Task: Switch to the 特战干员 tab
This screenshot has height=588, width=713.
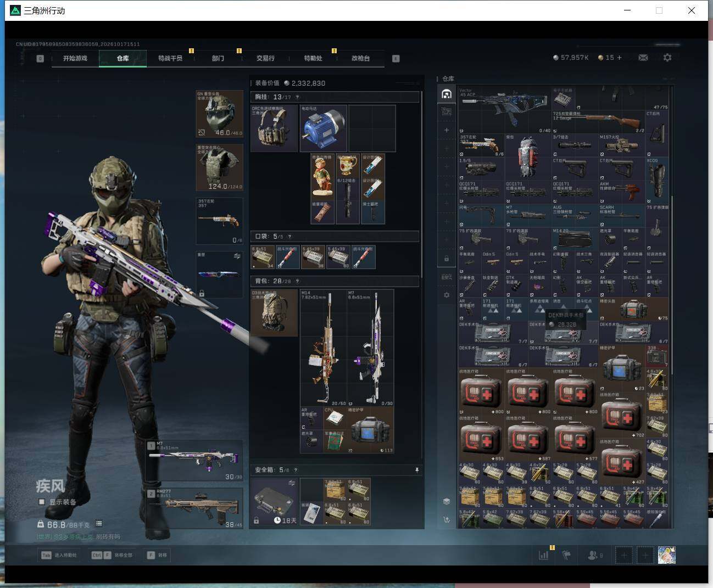Action: click(x=170, y=58)
